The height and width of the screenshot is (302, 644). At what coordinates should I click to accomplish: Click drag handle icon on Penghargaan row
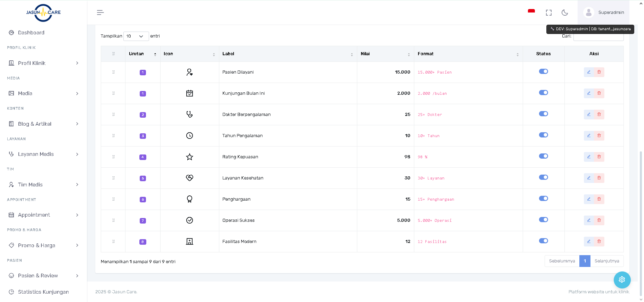point(113,199)
